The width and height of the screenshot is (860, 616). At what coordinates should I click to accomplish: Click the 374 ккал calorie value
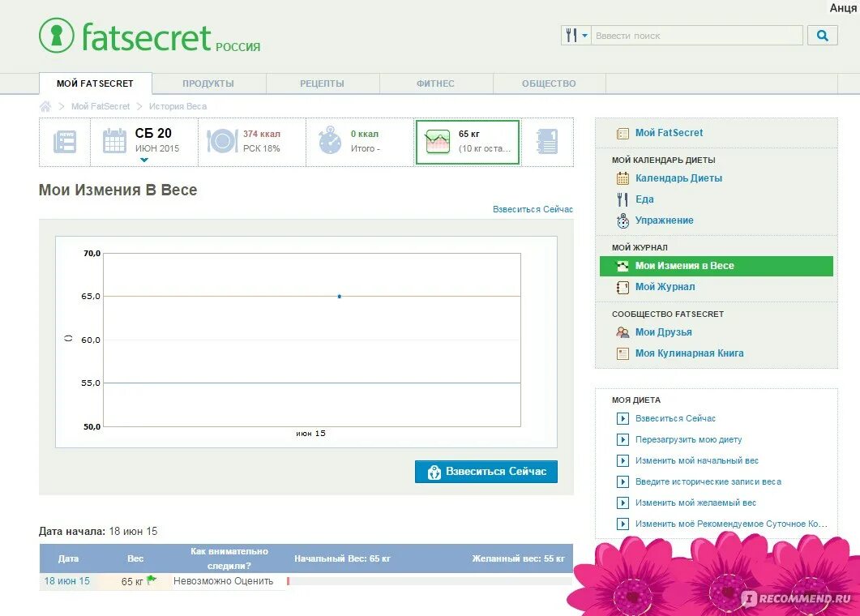262,134
